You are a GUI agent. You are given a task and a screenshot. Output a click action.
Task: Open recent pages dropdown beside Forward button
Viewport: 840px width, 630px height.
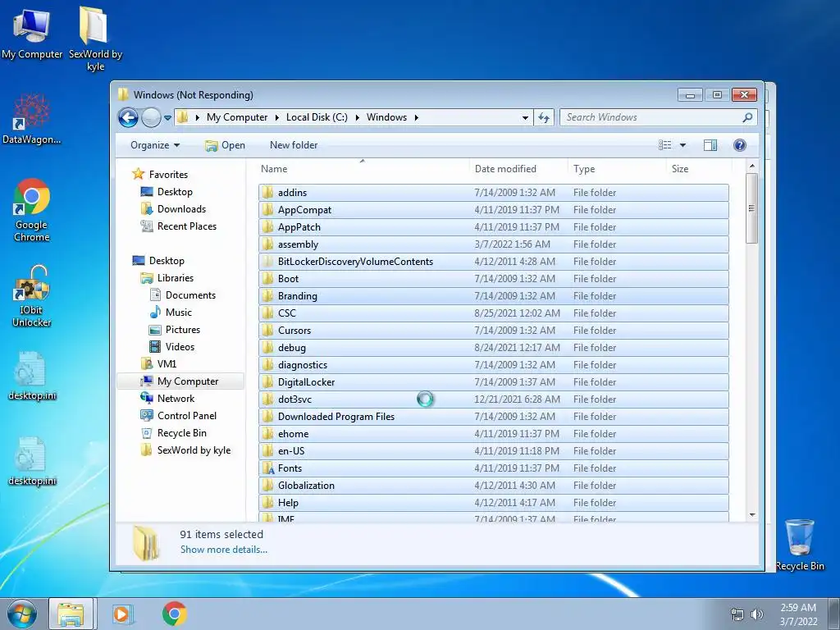point(167,118)
